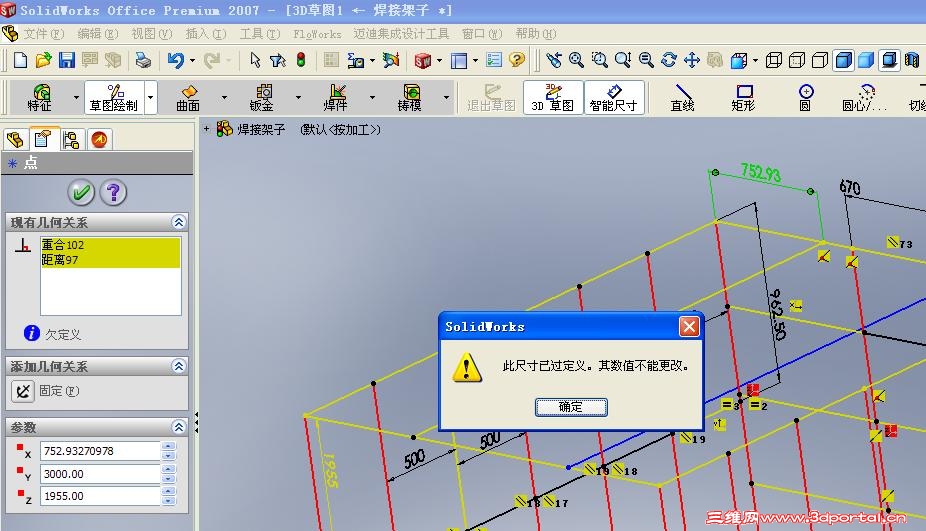Open the 焊件 Weldments toolbar tab
This screenshot has height=531, width=926.
[335, 97]
